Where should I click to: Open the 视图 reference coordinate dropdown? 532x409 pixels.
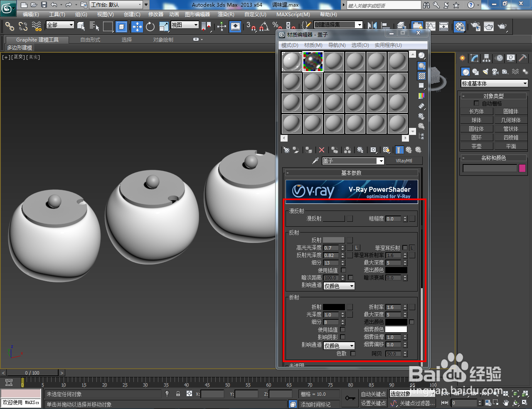click(185, 25)
